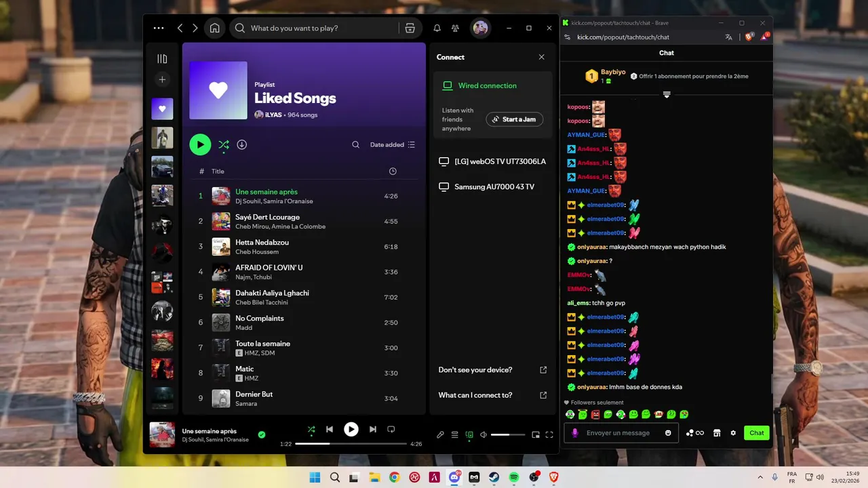Skip to next track
The image size is (868, 488).
click(x=372, y=429)
